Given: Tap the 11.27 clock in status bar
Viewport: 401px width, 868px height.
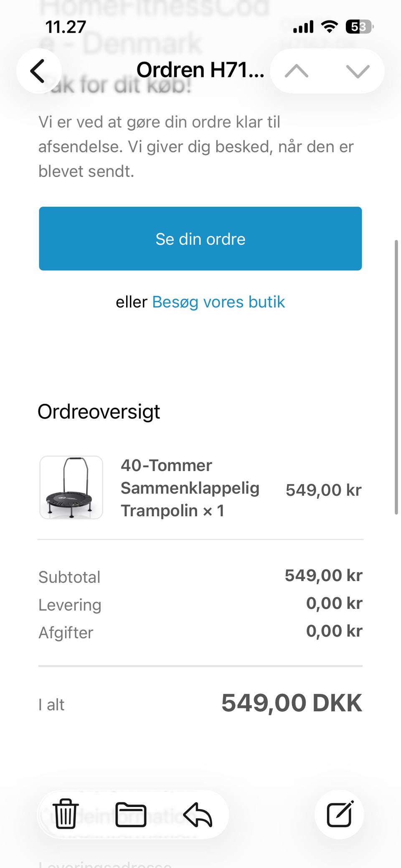Looking at the screenshot, I should click(x=66, y=27).
